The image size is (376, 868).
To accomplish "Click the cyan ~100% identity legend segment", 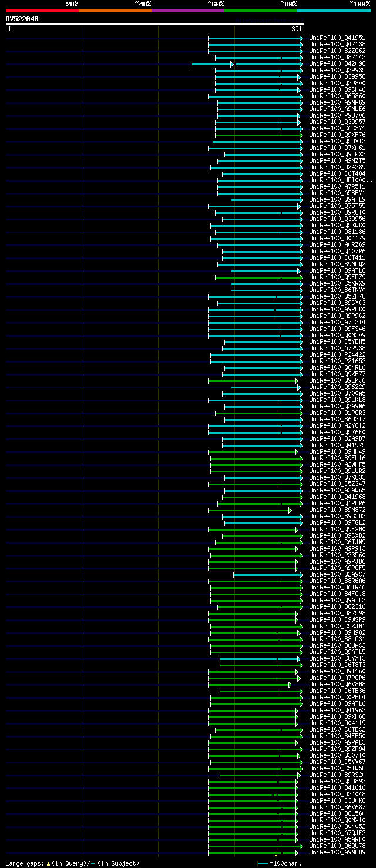I will coord(334,11).
